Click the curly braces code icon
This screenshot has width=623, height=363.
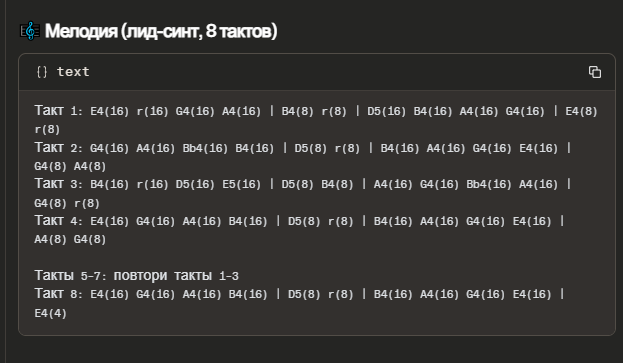(42, 72)
